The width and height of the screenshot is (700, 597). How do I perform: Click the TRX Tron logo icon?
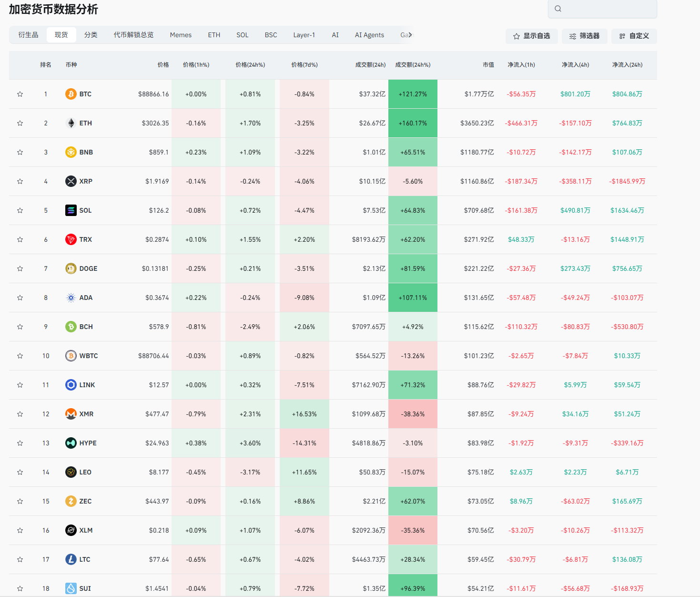tap(71, 239)
